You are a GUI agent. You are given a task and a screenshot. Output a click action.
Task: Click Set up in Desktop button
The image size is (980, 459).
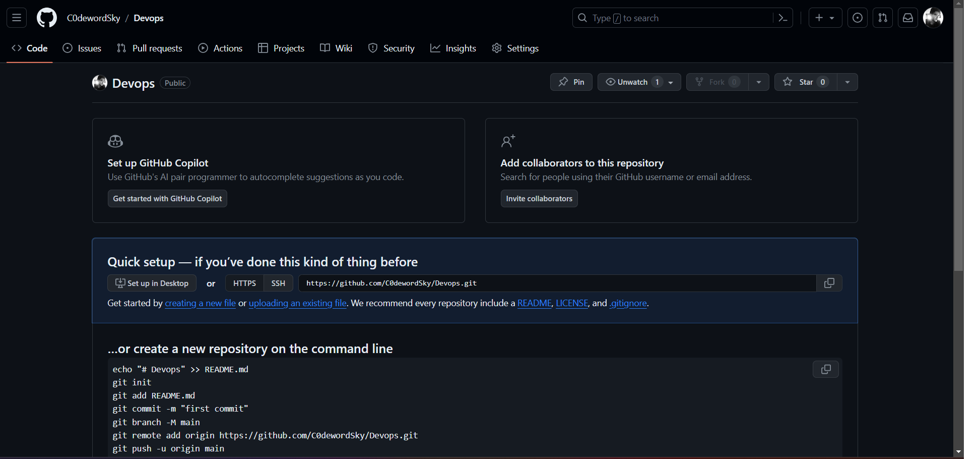[152, 283]
